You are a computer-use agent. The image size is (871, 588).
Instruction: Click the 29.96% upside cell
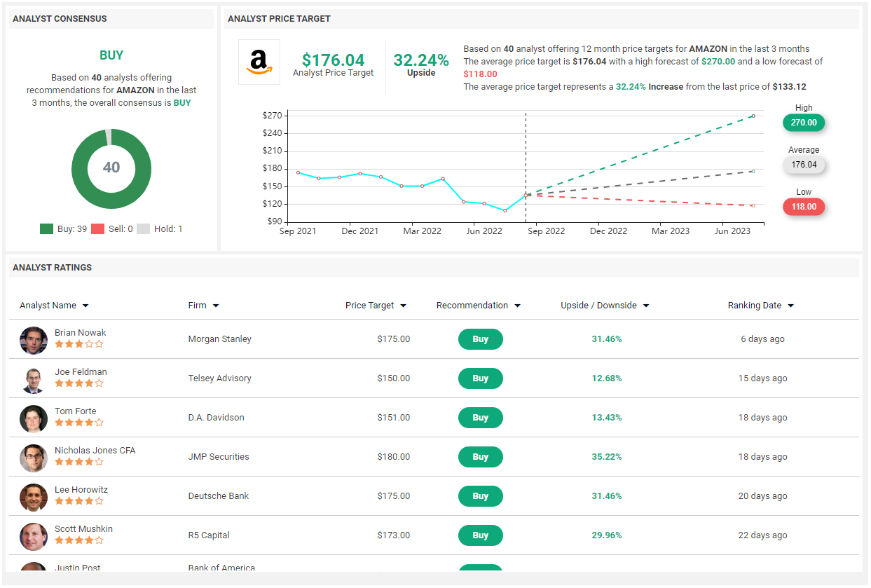tap(607, 535)
